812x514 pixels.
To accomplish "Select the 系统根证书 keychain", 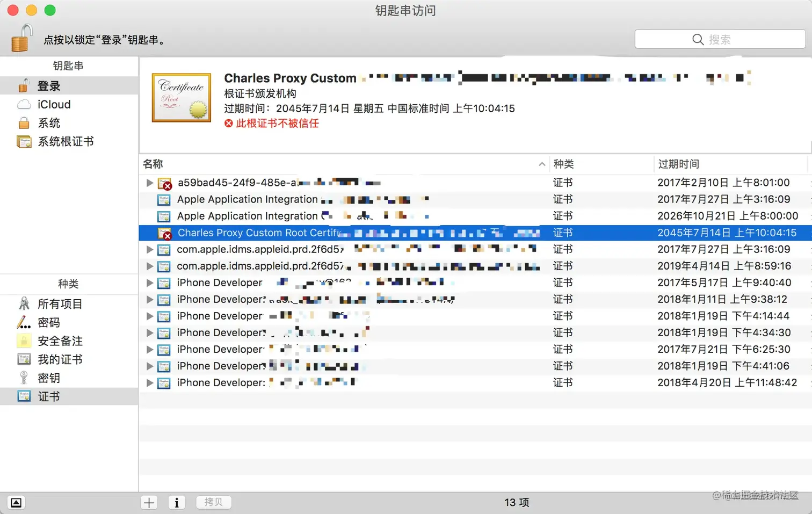I will click(69, 142).
